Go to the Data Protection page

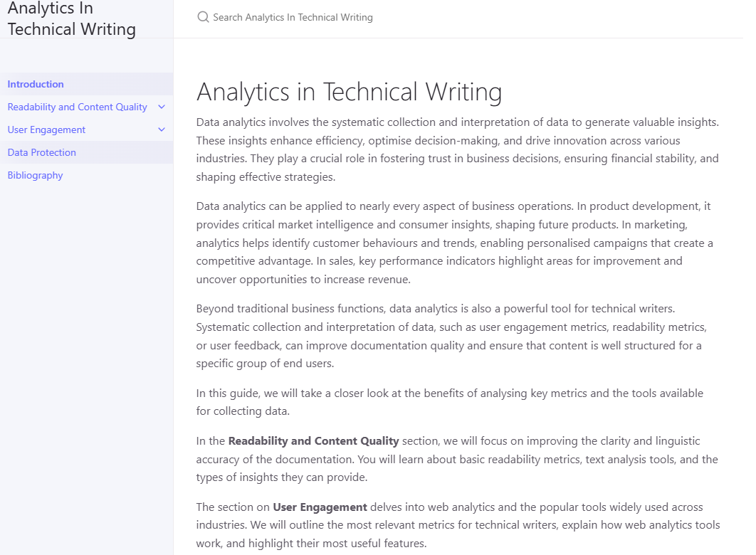[x=42, y=152]
